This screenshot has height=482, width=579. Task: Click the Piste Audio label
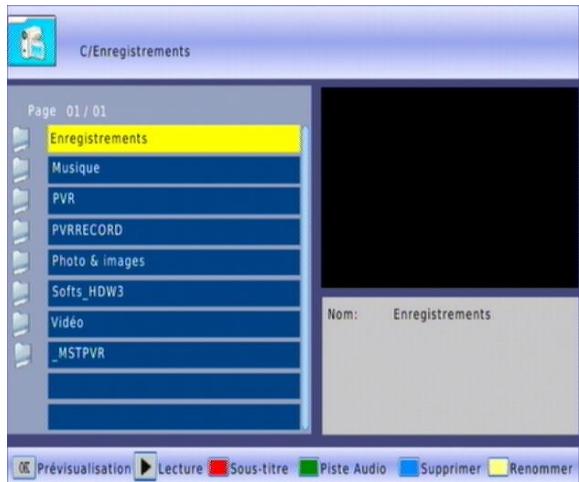(x=353, y=469)
